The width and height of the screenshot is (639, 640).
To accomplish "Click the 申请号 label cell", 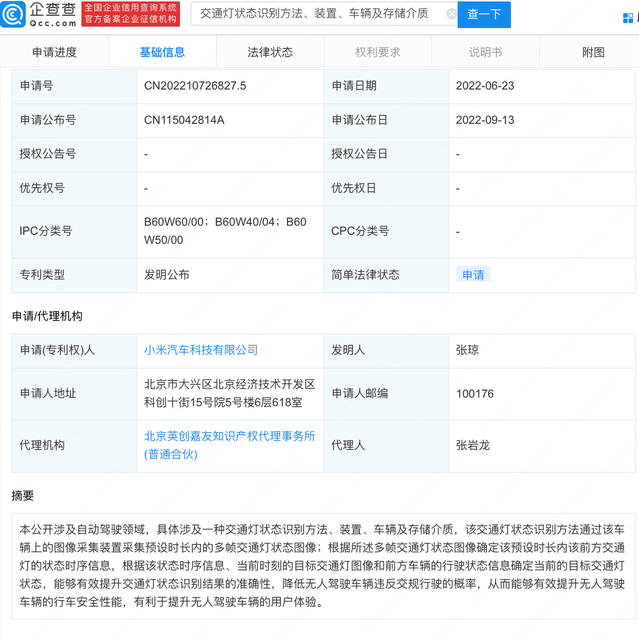I will 74,86.
